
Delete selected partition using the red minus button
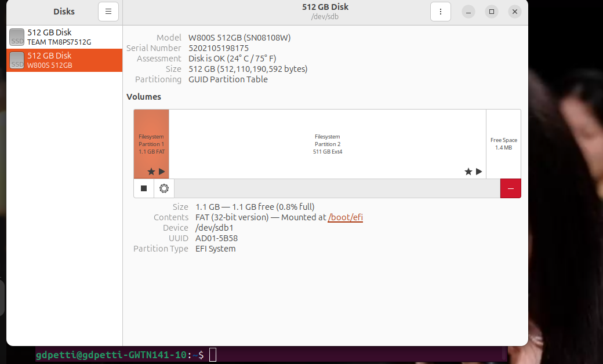coord(510,188)
